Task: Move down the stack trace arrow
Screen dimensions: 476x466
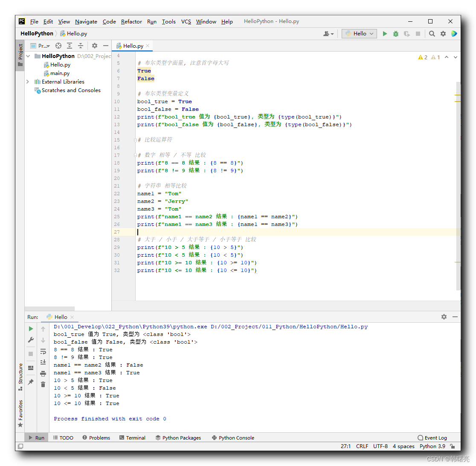Action: tap(43, 340)
